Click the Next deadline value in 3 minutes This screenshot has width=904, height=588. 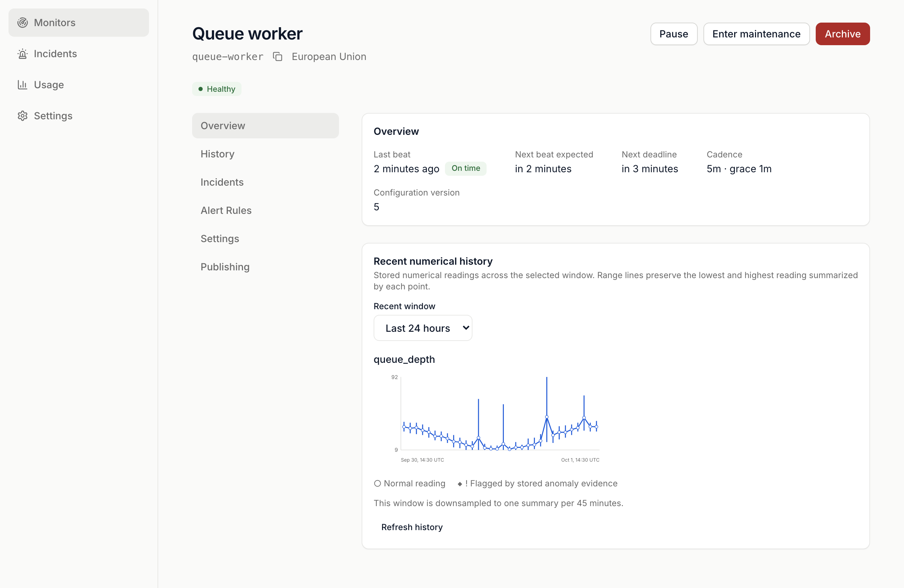(649, 169)
